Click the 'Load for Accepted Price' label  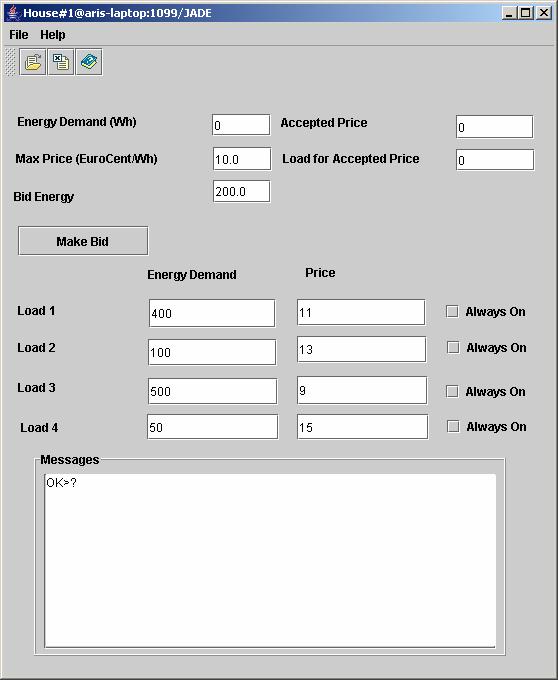[350, 159]
